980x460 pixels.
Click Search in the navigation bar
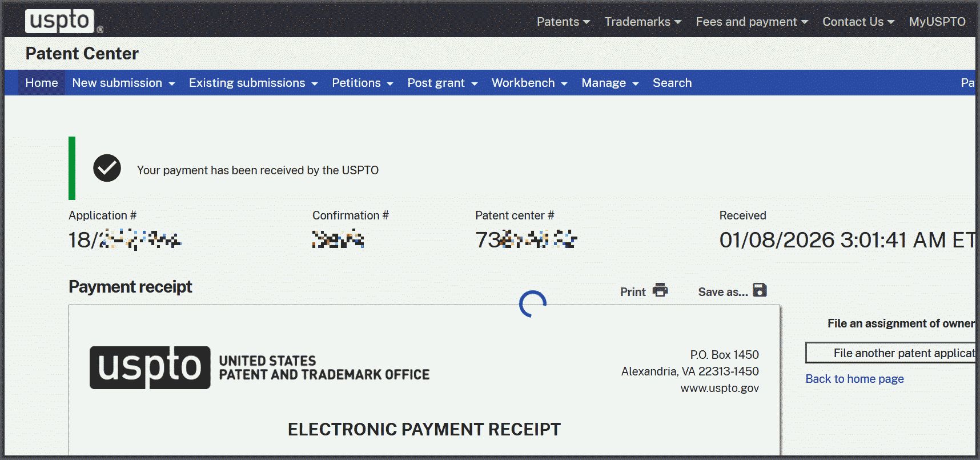pos(672,83)
